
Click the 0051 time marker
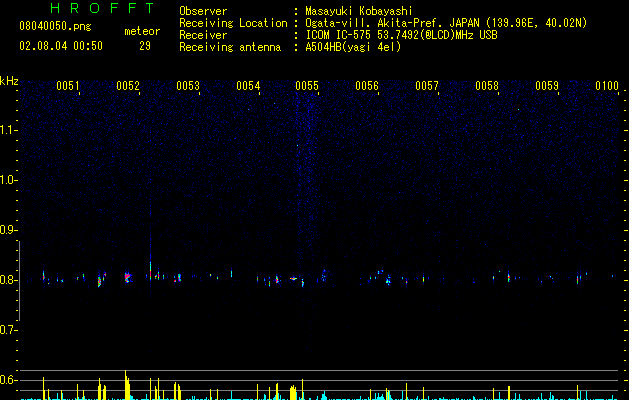point(67,86)
